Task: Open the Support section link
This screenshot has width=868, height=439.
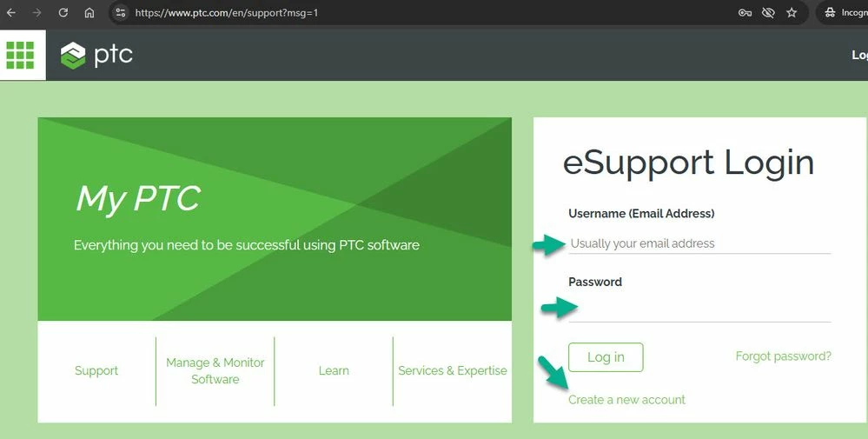Action: (96, 371)
